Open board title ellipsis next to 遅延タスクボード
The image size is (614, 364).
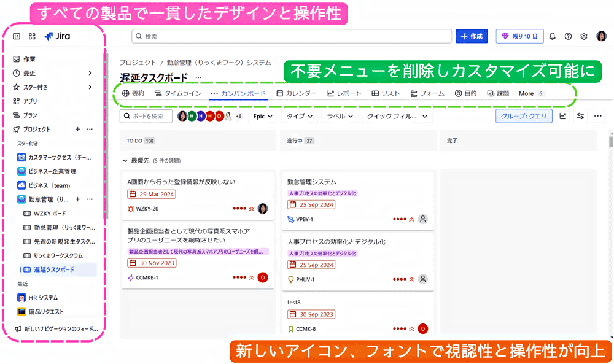(198, 77)
